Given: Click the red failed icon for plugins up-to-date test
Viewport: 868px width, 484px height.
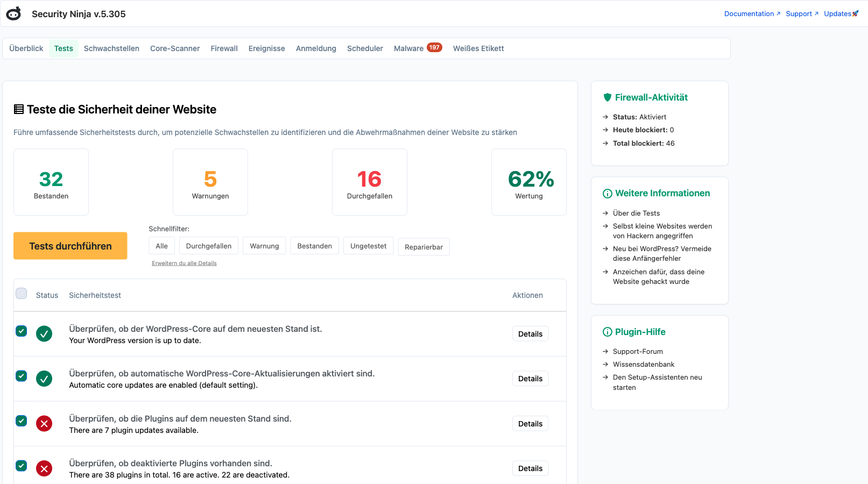Looking at the screenshot, I should (44, 424).
